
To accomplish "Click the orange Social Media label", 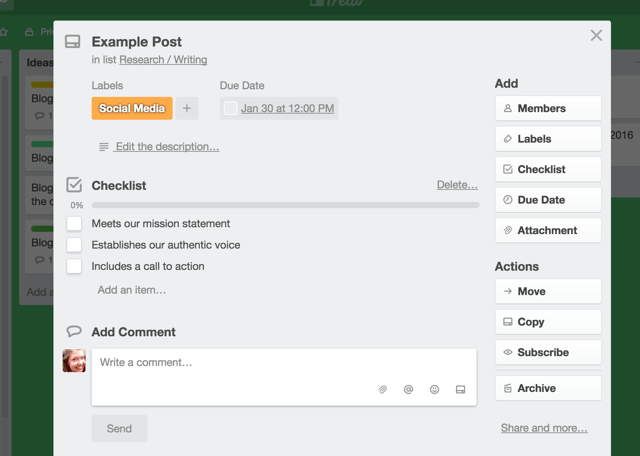I will 132,108.
